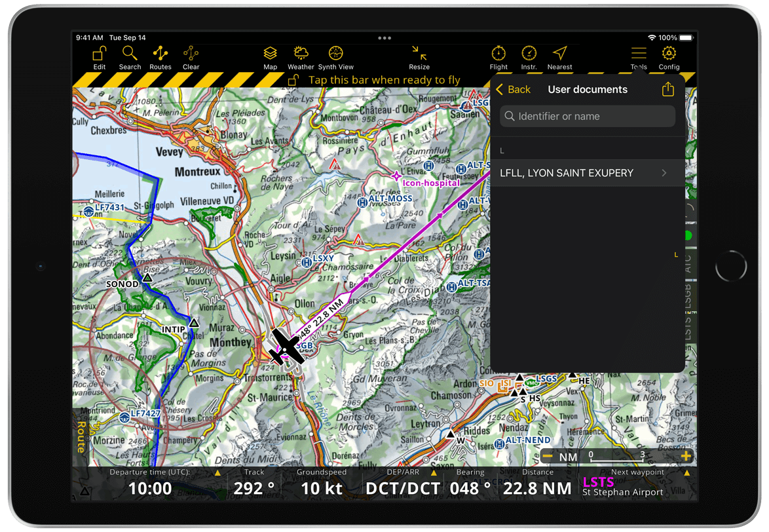Image resolution: width=769 pixels, height=532 pixels.
Task: Tap the NM scale unit label
Action: coord(569,457)
